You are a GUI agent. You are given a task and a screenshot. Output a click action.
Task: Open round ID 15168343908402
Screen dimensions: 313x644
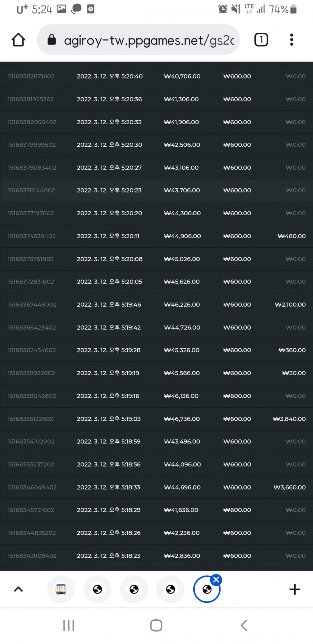click(x=32, y=556)
